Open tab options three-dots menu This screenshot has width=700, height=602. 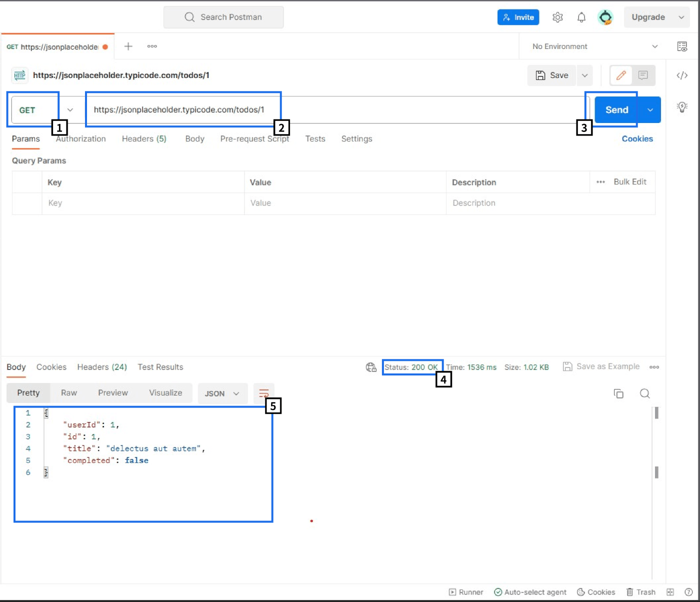point(152,46)
